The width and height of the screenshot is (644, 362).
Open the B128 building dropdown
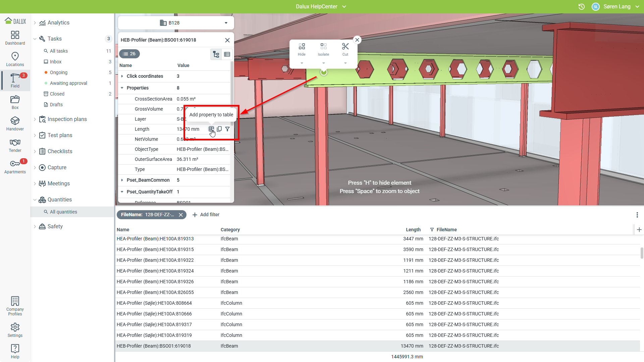coord(176,23)
